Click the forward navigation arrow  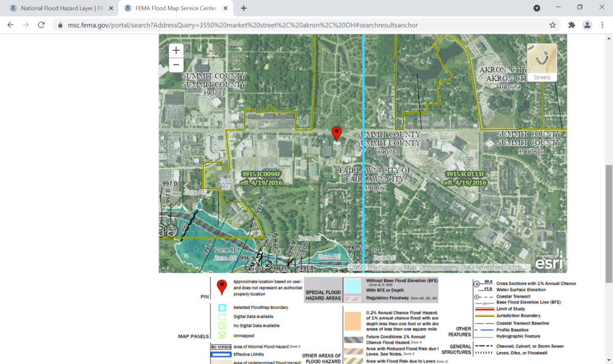[x=25, y=25]
